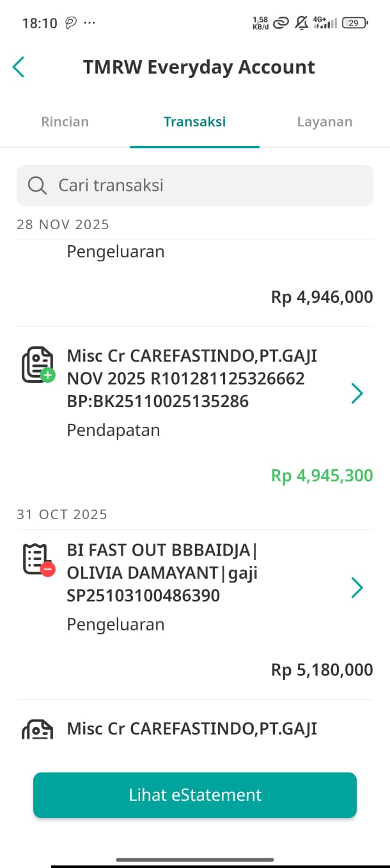Tap the back arrow icon
This screenshot has height=868, width=390.
(19, 67)
